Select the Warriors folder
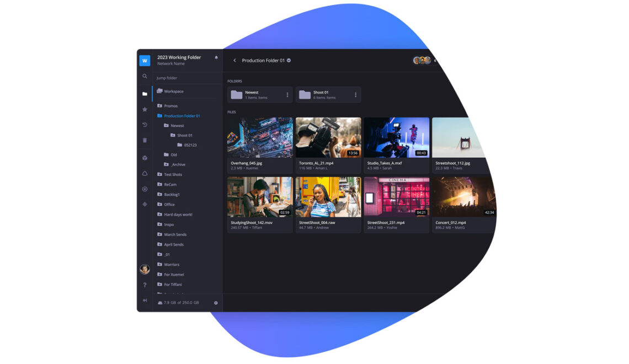Screen dimensions: 629x364 click(168, 265)
